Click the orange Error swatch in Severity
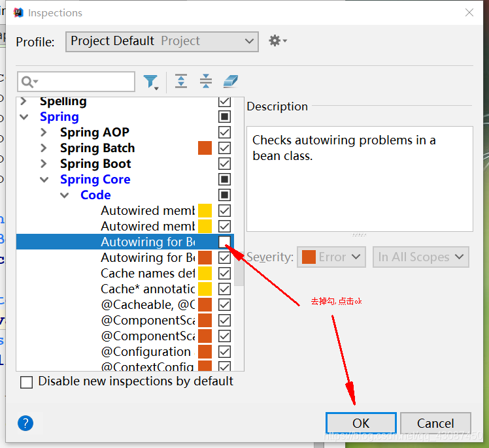 coord(309,257)
